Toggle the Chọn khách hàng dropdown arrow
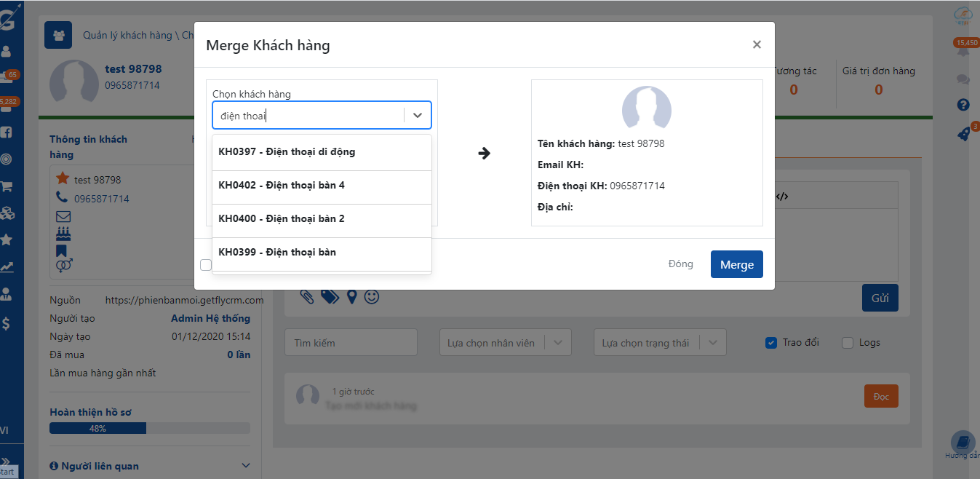This screenshot has width=980, height=479. [x=418, y=115]
